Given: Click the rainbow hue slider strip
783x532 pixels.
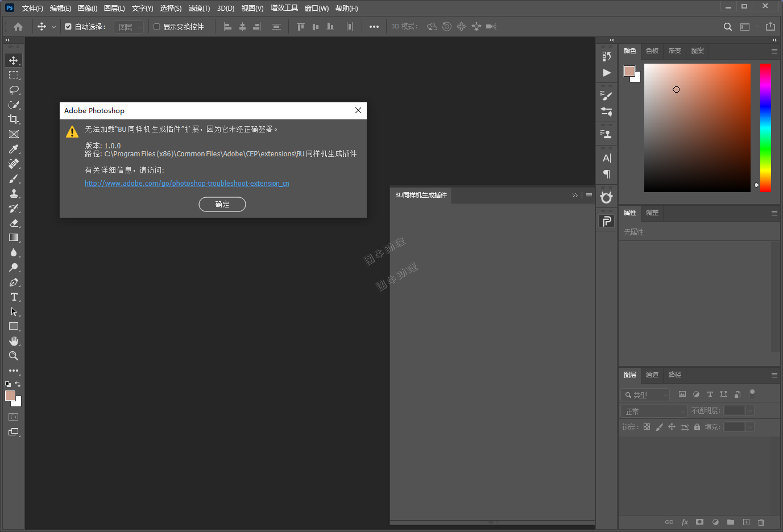Looking at the screenshot, I should [765, 127].
